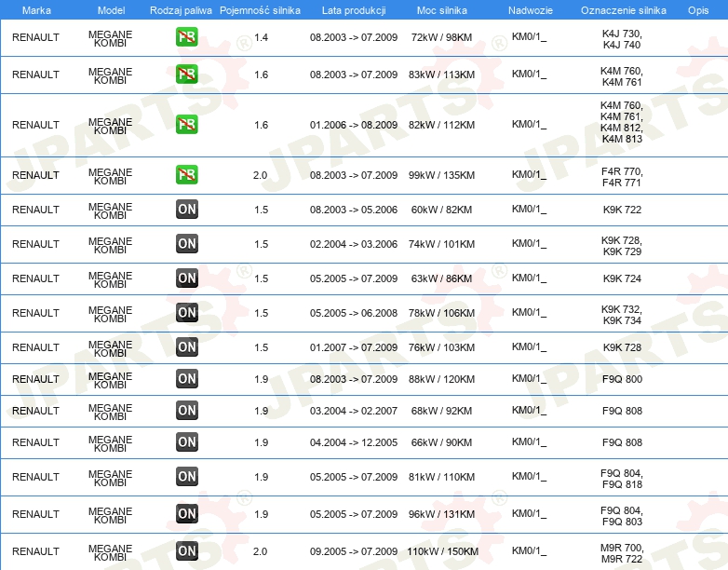Screen dimensions: 728x570
Task: Select the F4R 770, F4R 771 cell
Action: (622, 177)
